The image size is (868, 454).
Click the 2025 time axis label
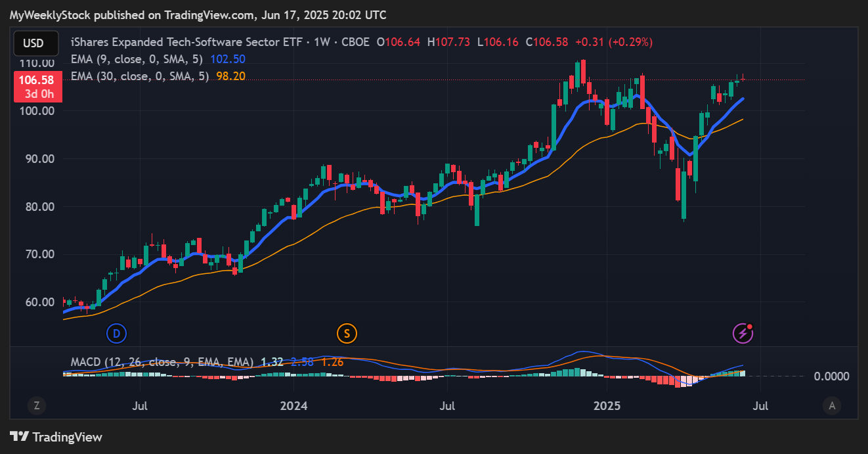click(x=607, y=405)
